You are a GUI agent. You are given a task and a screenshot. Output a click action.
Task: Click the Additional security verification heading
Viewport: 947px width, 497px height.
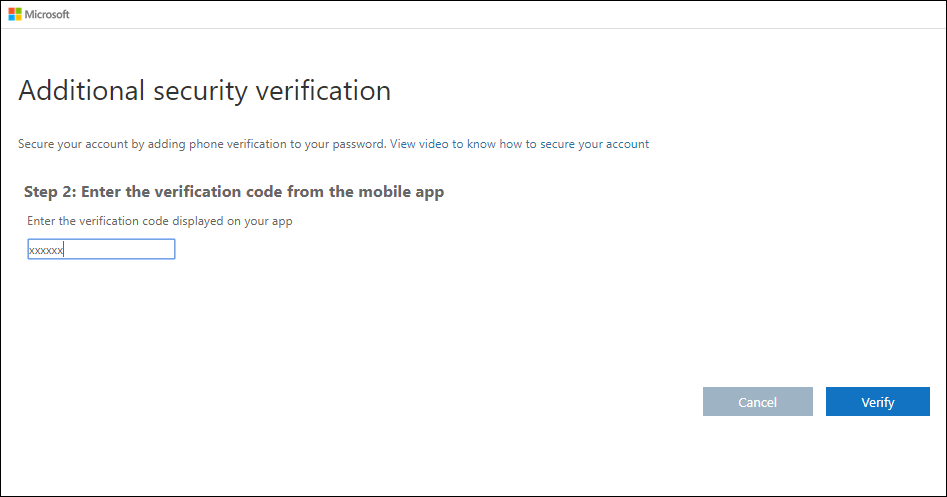[204, 91]
